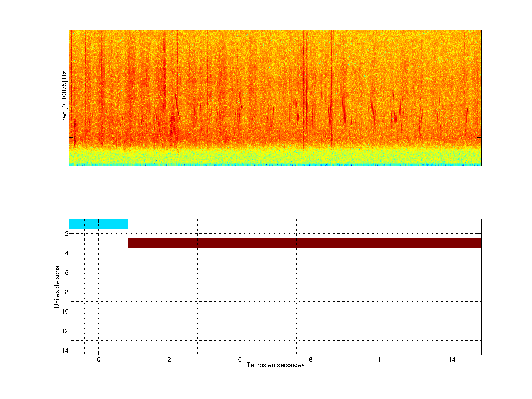The image size is (532, 399).
Task: Click the 'Temps en secondes' axis label
Action: (275, 365)
